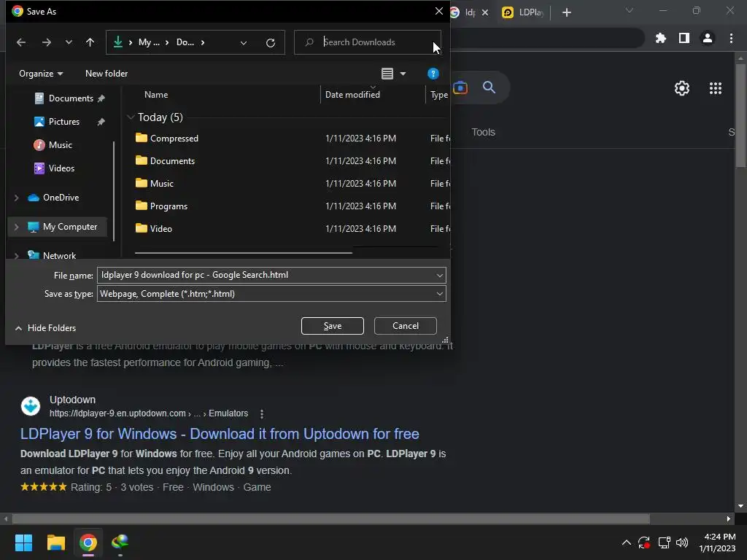Sort by Date modified column
This screenshot has height=560, width=747.
[x=352, y=95]
